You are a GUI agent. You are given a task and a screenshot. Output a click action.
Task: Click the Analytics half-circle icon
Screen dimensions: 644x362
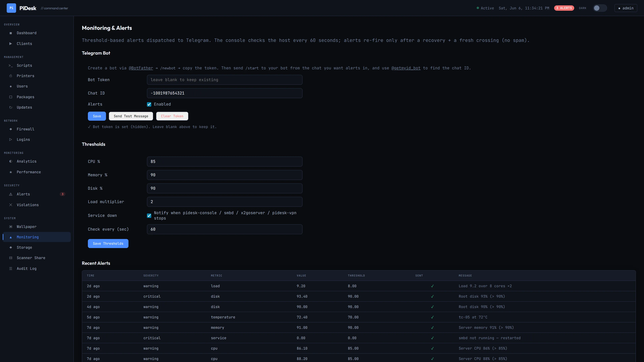tap(11, 161)
